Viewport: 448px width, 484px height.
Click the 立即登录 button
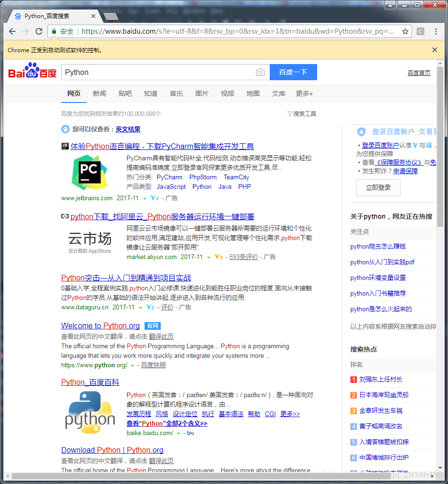(378, 188)
